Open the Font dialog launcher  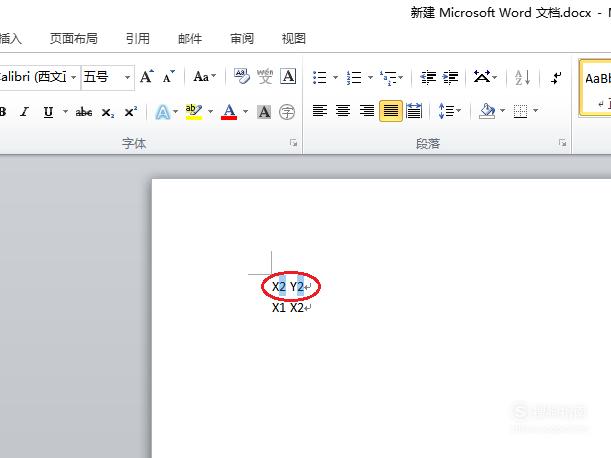coord(293,143)
